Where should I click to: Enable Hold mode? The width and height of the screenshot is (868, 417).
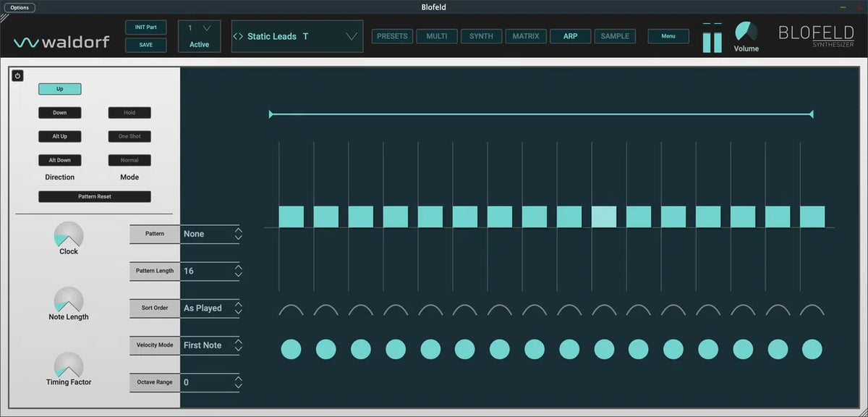(129, 113)
